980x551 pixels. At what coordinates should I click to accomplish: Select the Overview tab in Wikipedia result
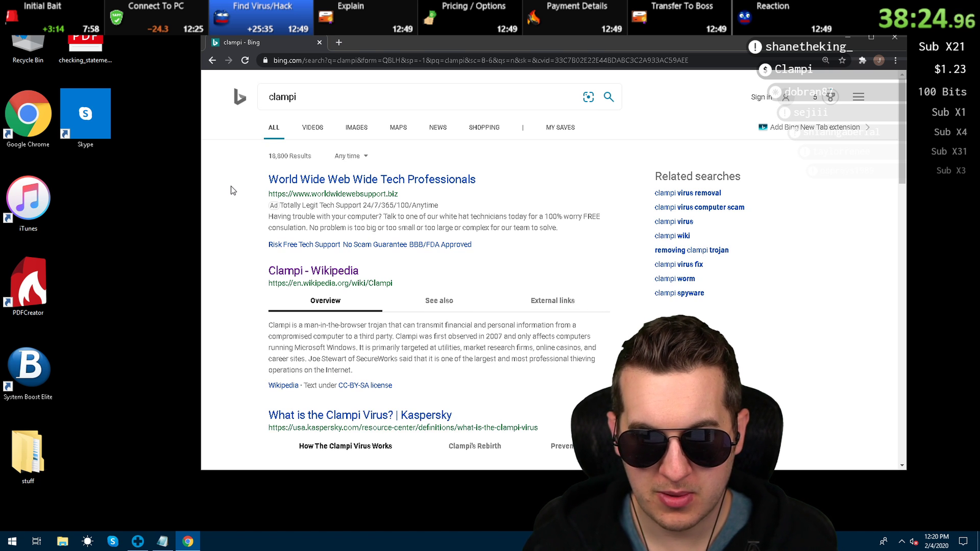[325, 301]
